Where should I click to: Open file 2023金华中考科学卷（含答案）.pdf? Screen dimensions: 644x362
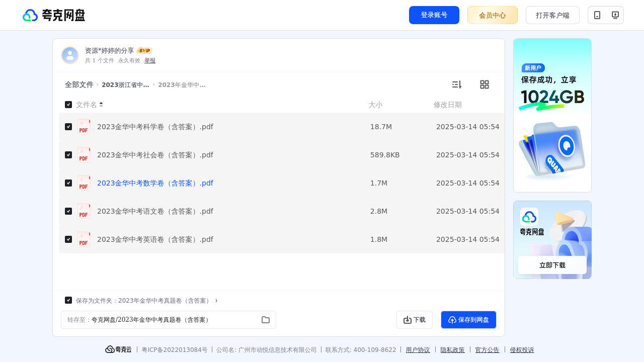(155, 127)
